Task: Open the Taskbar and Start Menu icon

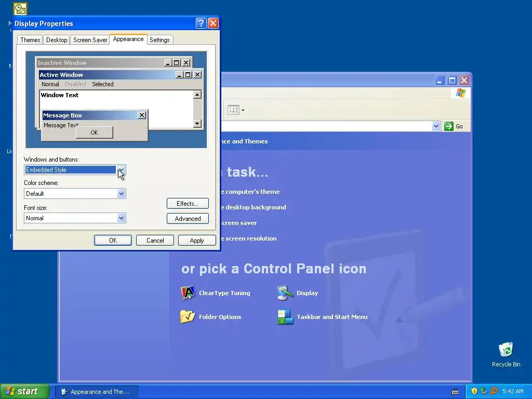Action: pos(285,316)
